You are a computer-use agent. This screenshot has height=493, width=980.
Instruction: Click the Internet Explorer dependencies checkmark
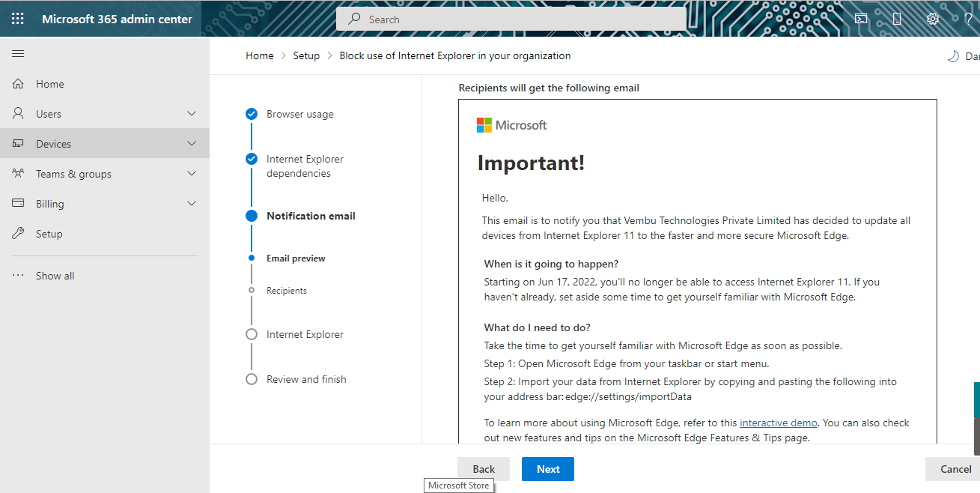coord(252,159)
